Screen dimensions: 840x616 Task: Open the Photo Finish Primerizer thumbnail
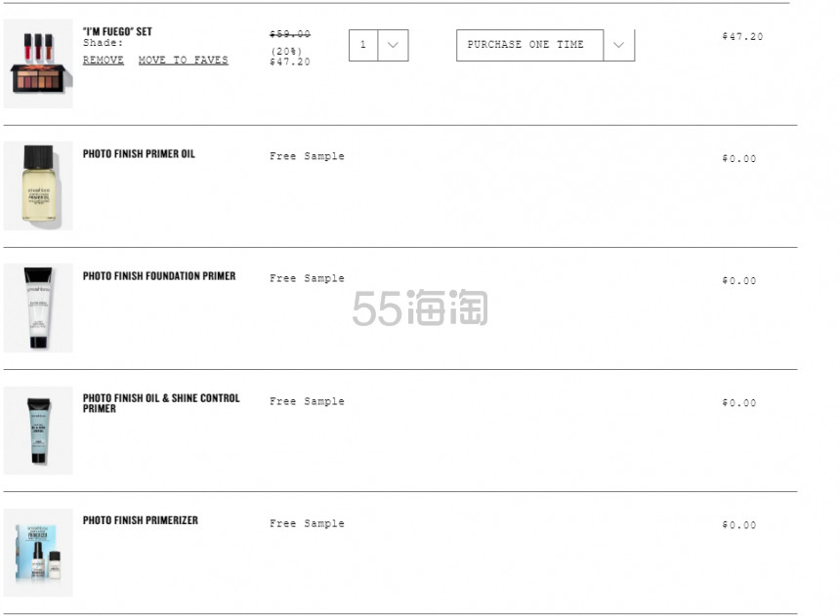(x=38, y=553)
